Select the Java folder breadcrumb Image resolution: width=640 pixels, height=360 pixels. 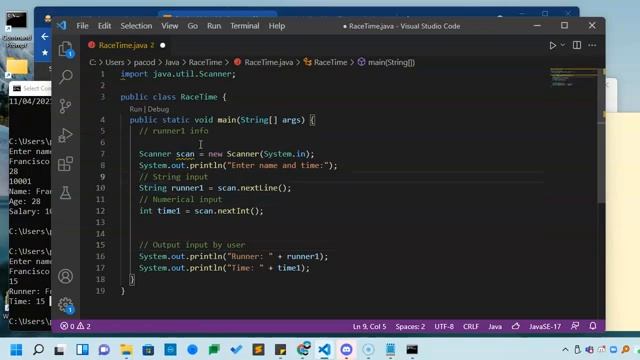tap(172, 62)
